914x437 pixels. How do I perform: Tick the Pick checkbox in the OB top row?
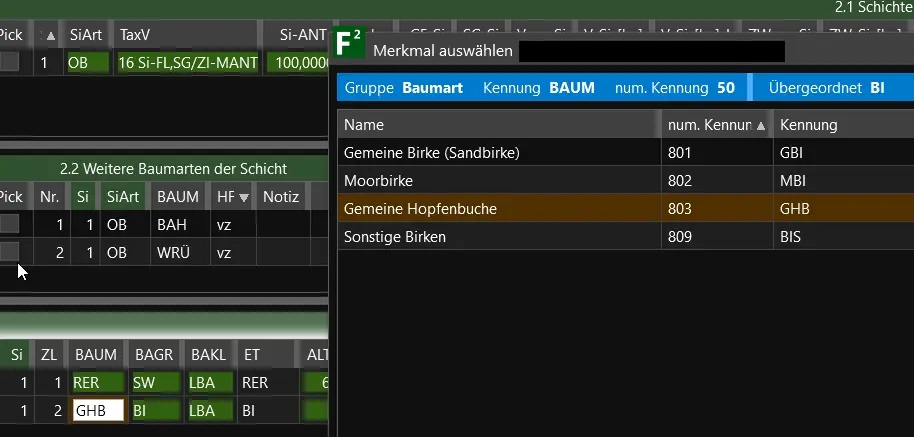point(9,62)
